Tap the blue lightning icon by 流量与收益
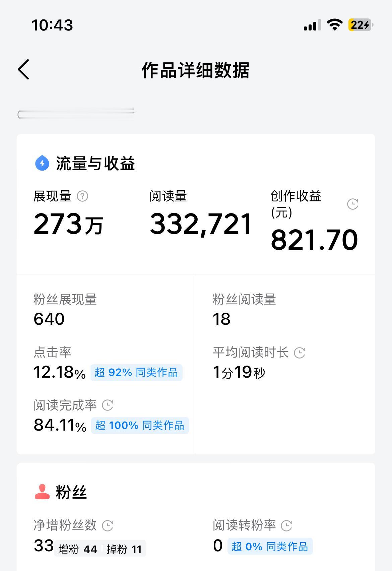 click(x=42, y=163)
